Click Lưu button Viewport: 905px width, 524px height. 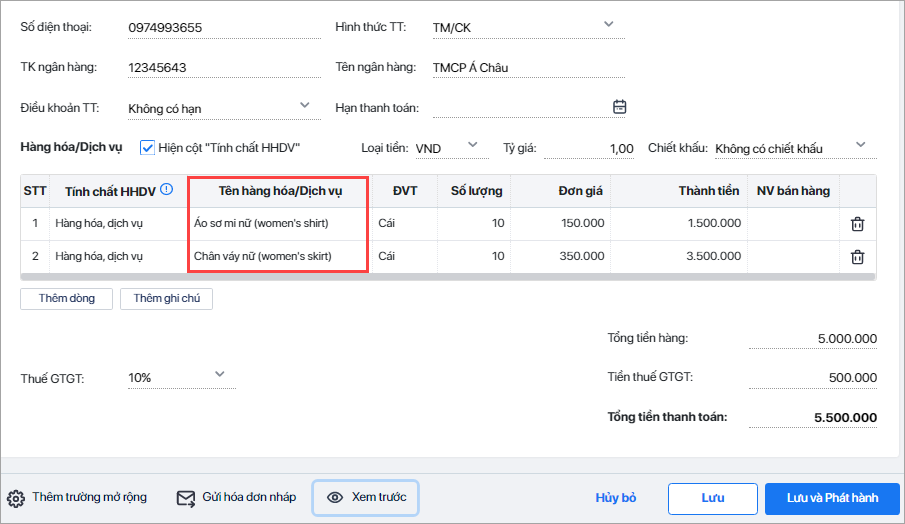click(x=713, y=499)
